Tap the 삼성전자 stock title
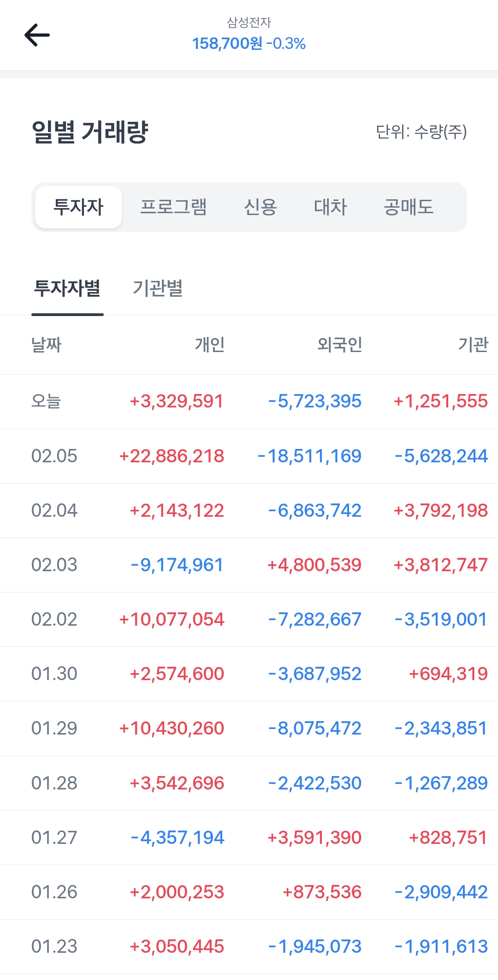 [249, 22]
